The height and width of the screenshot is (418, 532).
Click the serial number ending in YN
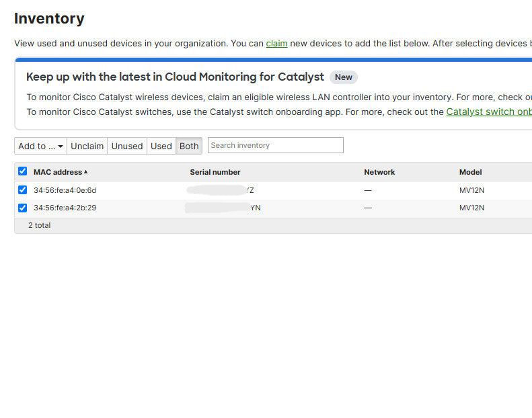pyautogui.click(x=223, y=208)
